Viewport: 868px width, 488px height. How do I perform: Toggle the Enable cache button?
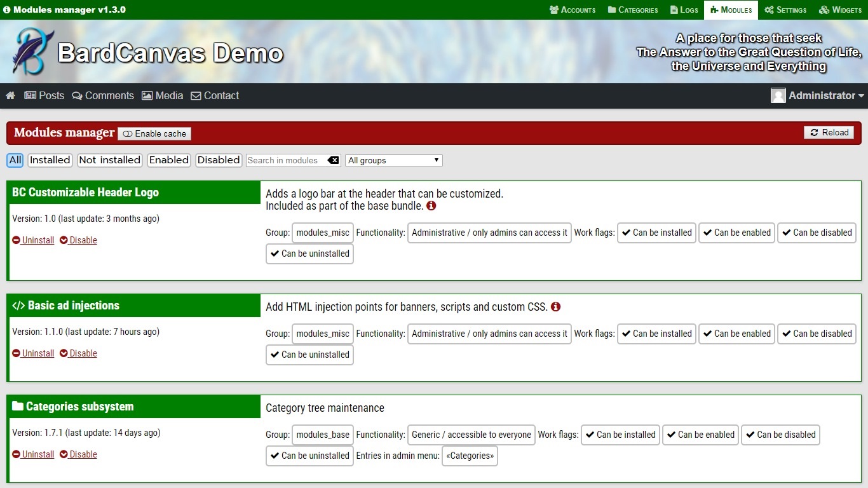point(154,133)
